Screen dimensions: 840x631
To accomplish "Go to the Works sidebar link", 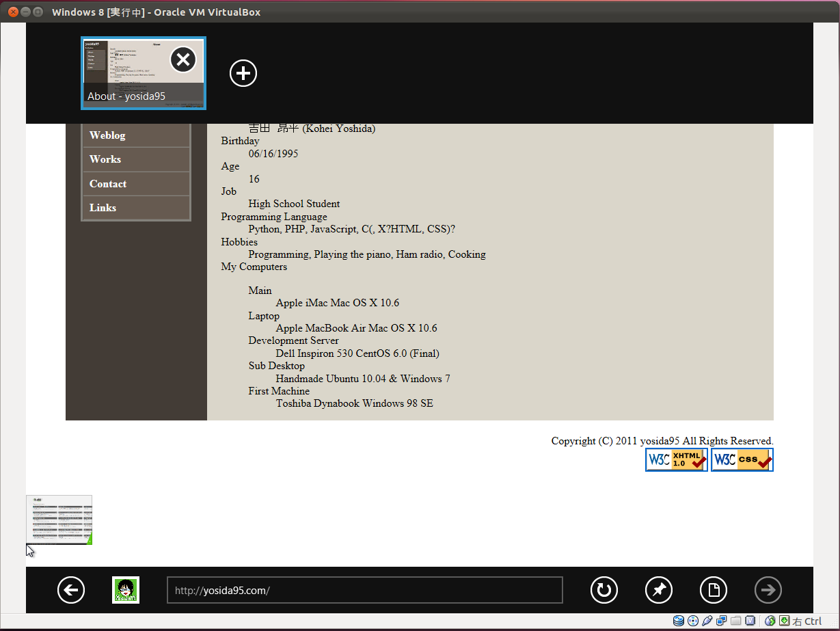I will coord(105,159).
